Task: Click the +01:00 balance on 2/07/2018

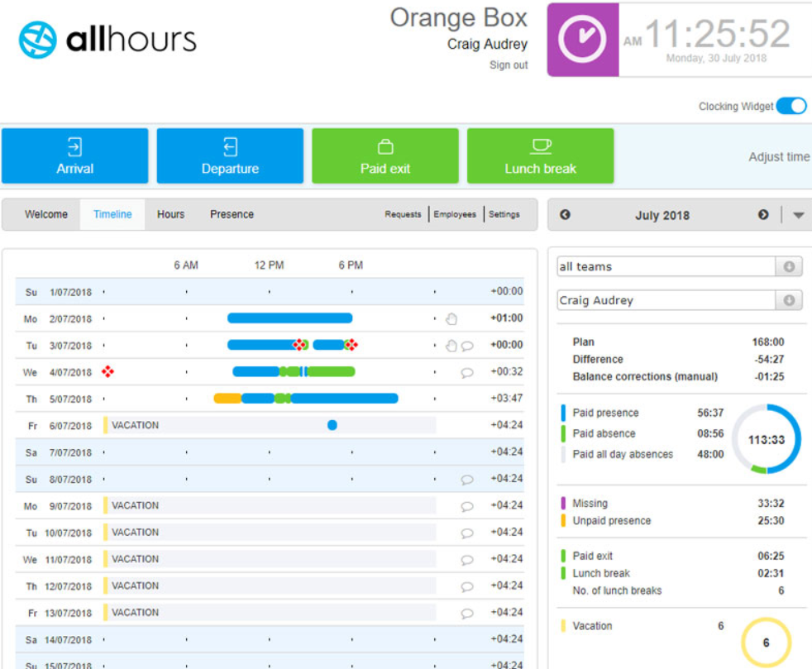Action: pyautogui.click(x=506, y=318)
